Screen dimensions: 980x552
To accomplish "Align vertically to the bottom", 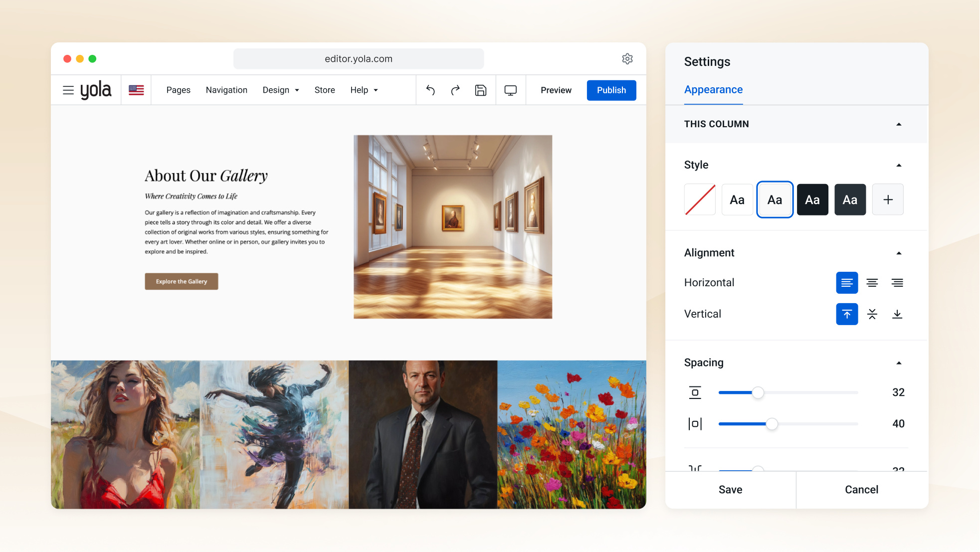I will [897, 314].
